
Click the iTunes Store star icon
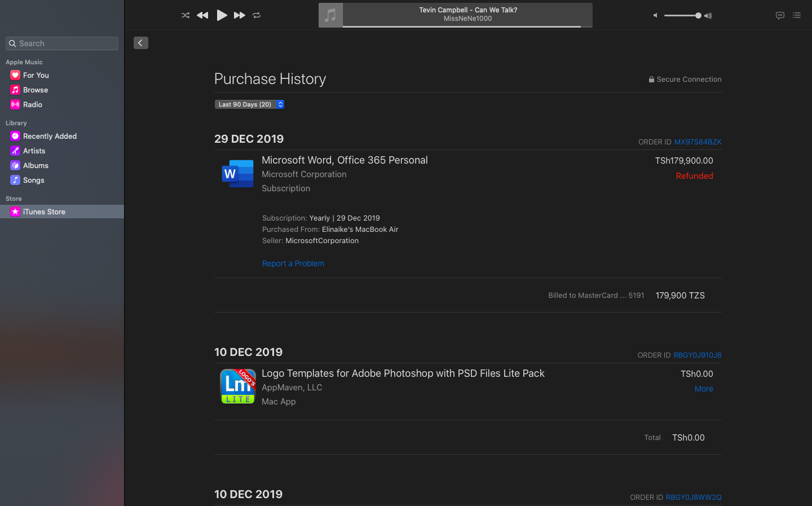(15, 212)
